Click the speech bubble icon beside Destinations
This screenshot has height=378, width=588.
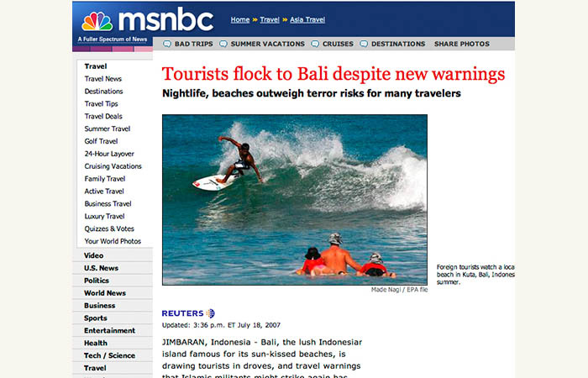(364, 44)
